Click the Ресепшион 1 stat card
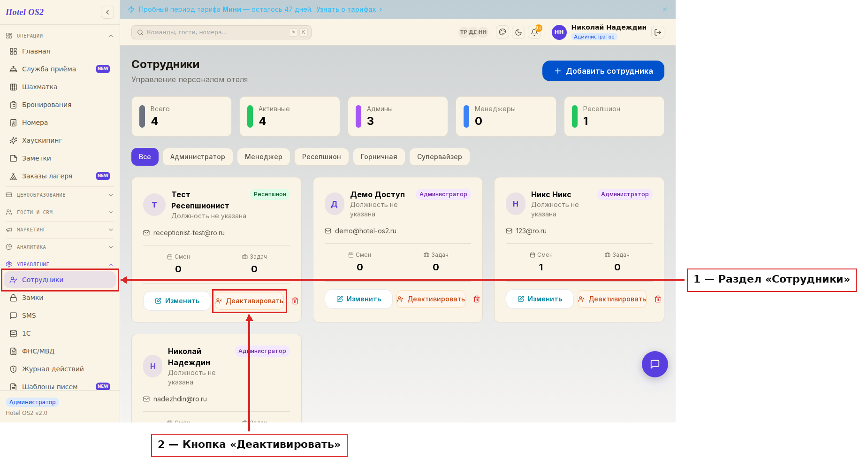Screen dimensions: 868x468 tap(614, 116)
